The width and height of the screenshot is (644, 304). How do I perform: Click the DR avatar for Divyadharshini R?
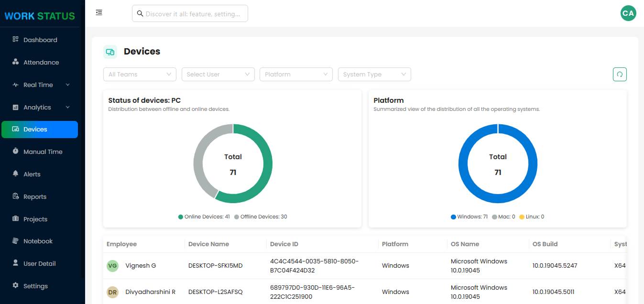112,292
